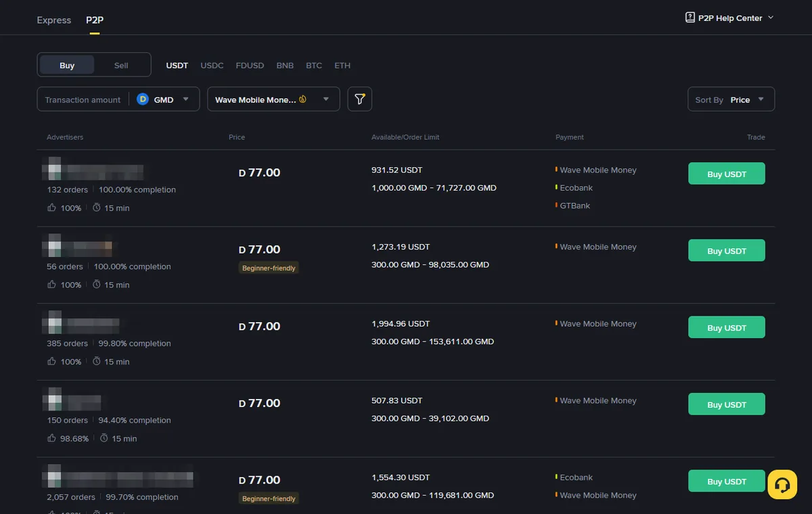Screen dimensions: 812x514
Task: Open the Sort By Price dropdown
Action: pos(731,99)
